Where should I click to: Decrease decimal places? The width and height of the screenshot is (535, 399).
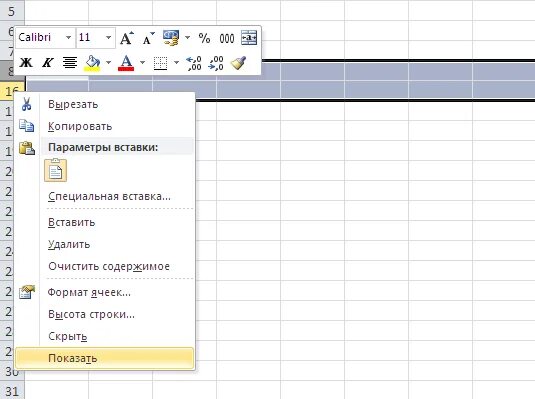click(216, 63)
